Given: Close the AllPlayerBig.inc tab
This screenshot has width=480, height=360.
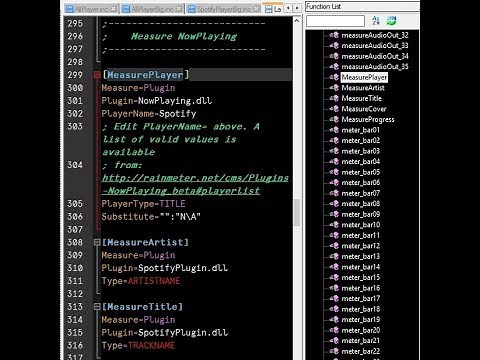Looking at the screenshot, I should [179, 9].
